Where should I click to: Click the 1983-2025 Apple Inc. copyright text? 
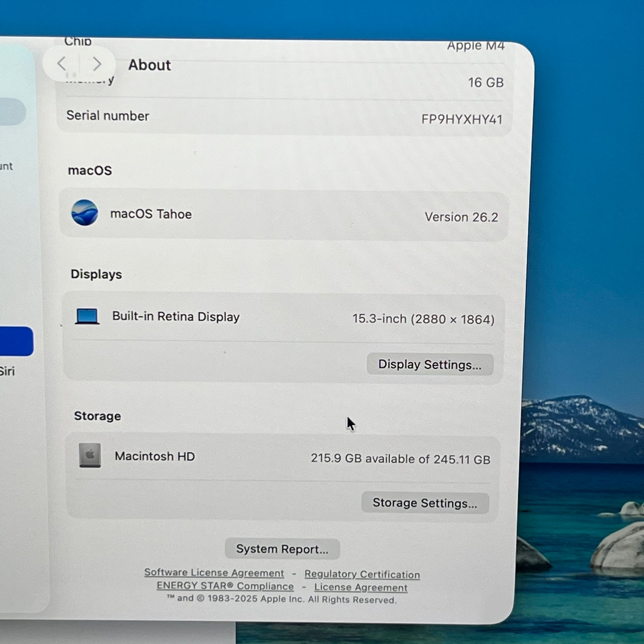coord(282,599)
